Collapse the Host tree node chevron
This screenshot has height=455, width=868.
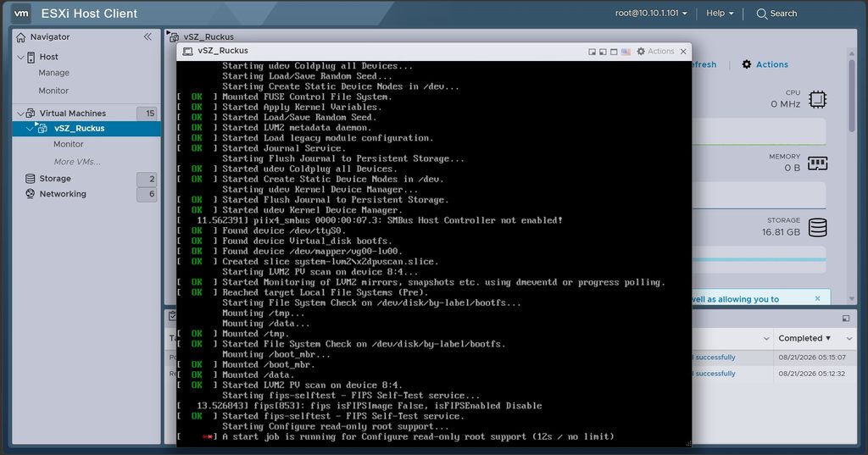[x=20, y=57]
